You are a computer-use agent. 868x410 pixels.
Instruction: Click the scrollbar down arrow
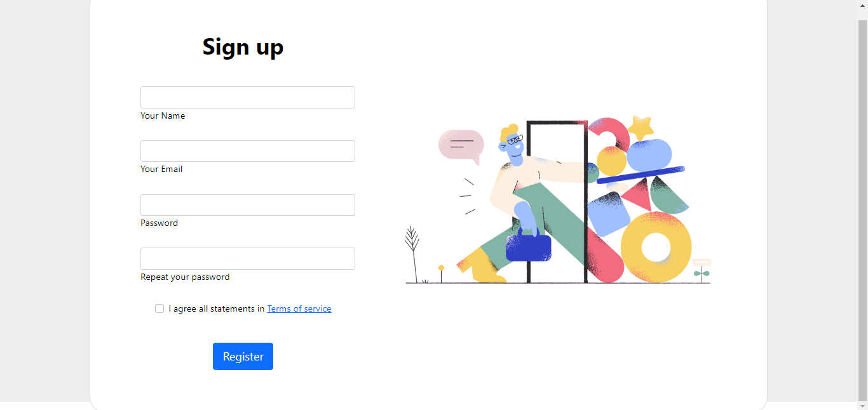(x=863, y=406)
